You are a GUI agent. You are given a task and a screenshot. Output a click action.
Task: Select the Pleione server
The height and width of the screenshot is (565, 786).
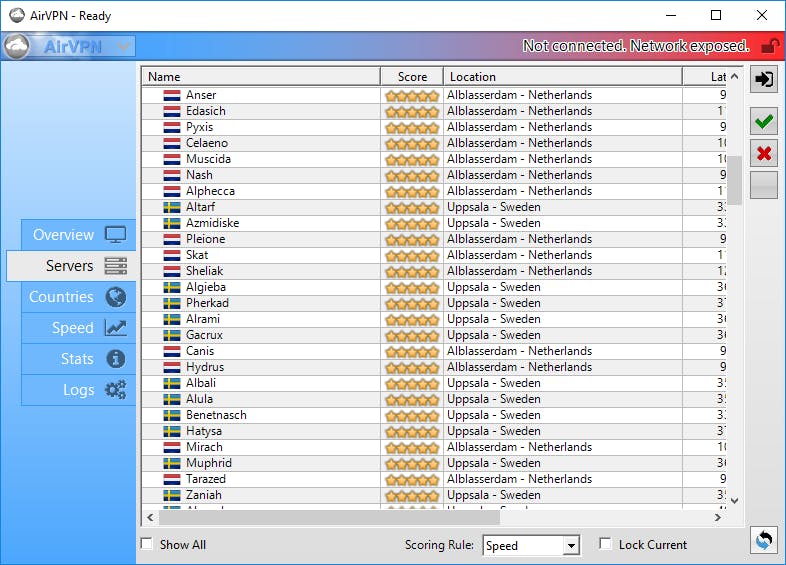(x=434, y=239)
